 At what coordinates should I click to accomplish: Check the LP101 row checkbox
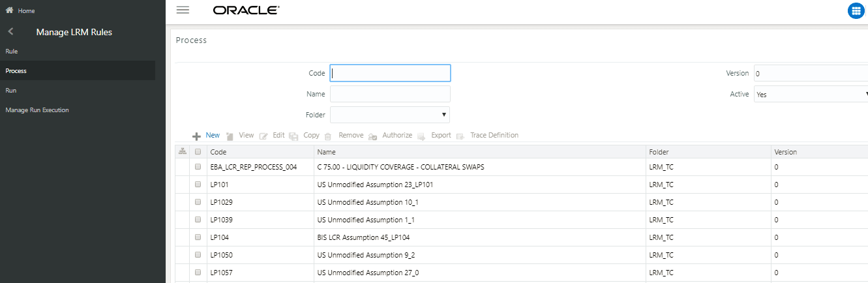tap(198, 185)
